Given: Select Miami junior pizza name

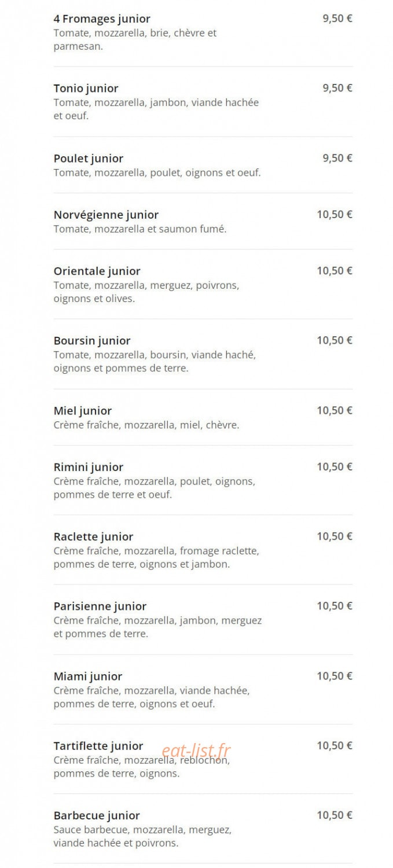Looking at the screenshot, I should [x=88, y=676].
